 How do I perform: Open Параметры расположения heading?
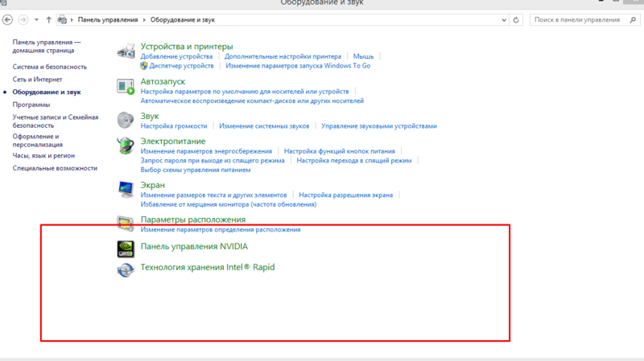pyautogui.click(x=193, y=219)
